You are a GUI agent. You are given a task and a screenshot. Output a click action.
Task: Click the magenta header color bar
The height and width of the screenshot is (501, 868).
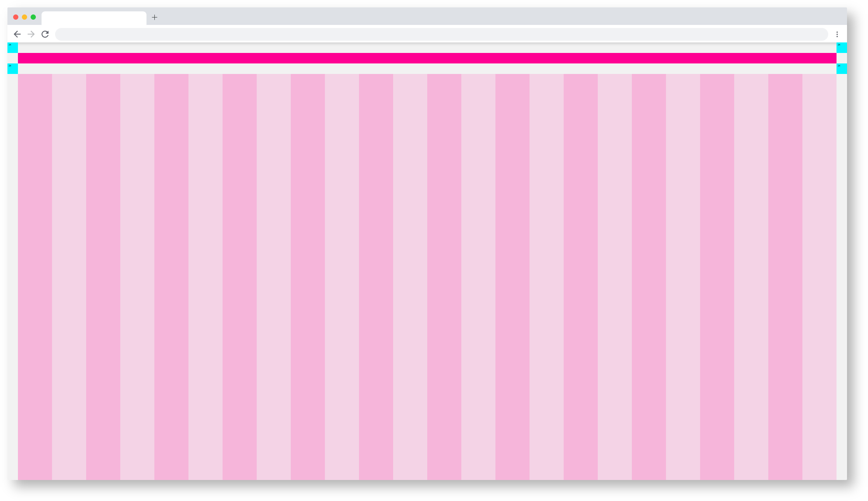click(x=428, y=57)
